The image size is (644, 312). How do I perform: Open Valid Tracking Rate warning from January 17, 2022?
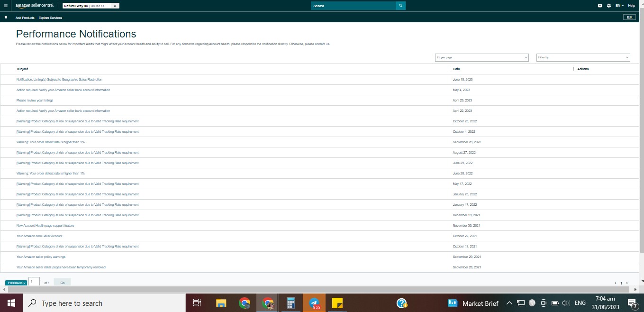pos(78,205)
